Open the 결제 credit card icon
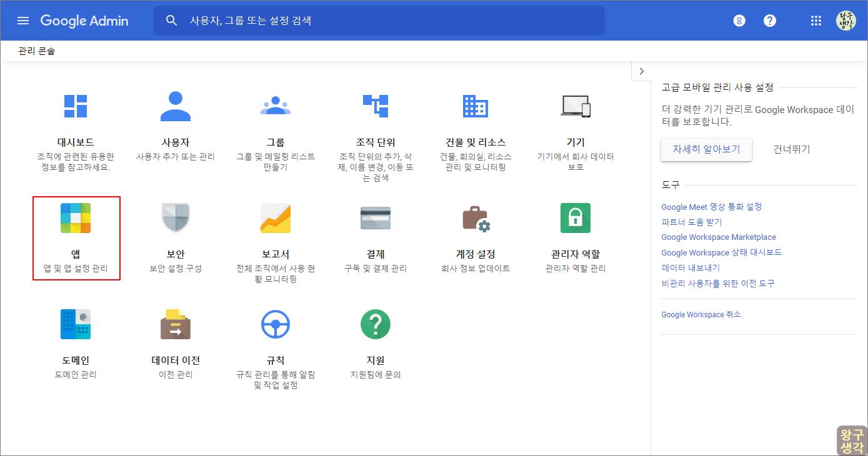868x456 pixels. click(x=376, y=218)
